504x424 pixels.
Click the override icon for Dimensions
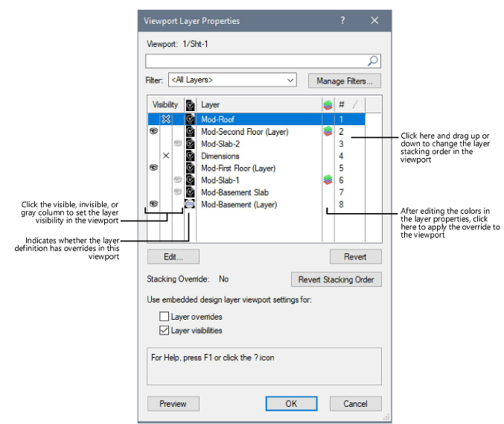190,156
